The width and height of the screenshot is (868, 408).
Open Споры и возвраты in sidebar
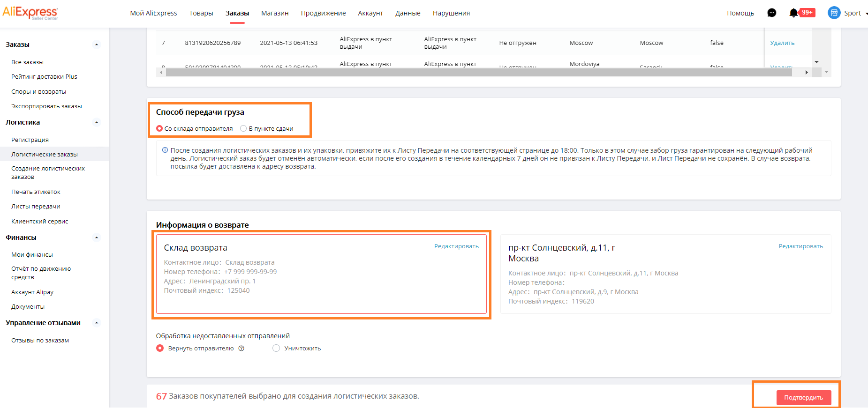38,92
